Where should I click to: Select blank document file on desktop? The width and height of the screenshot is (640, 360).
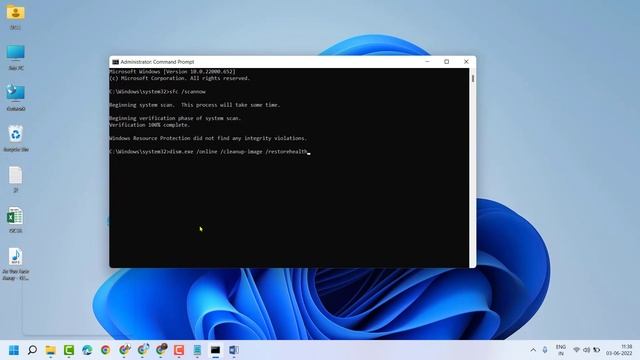[x=16, y=179]
